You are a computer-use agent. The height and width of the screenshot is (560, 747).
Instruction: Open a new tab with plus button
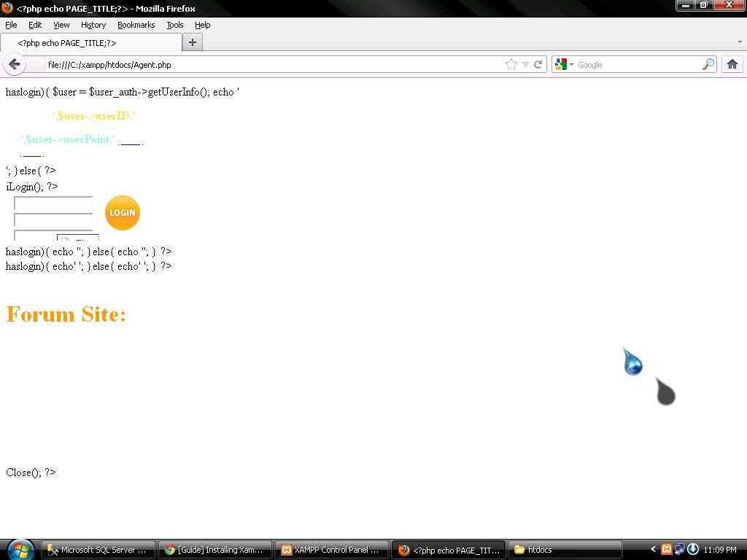[193, 42]
